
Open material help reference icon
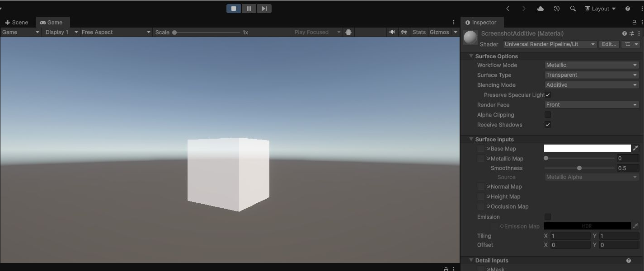pyautogui.click(x=625, y=33)
